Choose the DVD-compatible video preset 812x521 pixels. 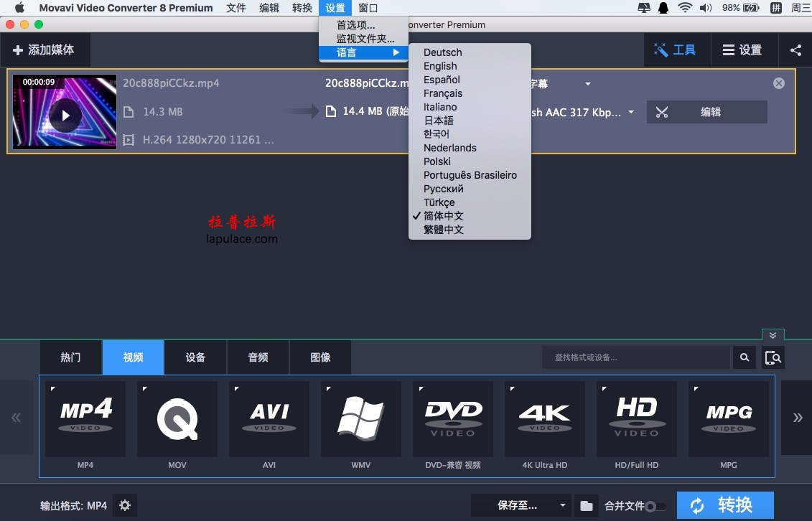(453, 419)
